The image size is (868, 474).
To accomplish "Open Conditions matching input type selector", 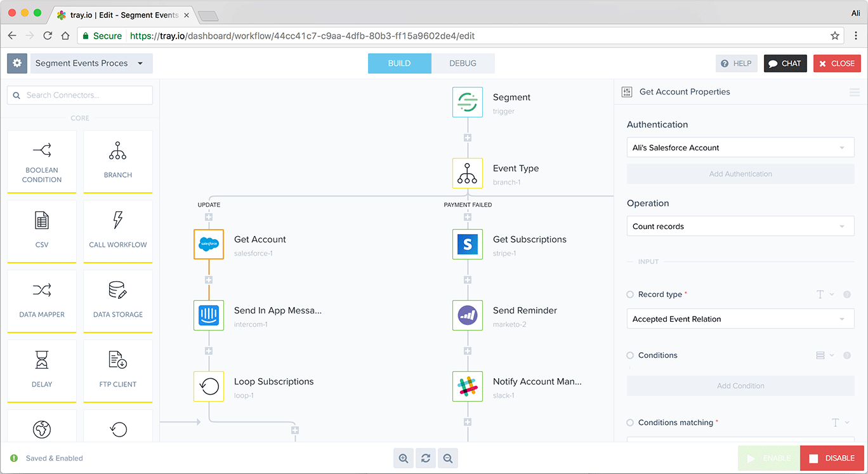I will 841,423.
